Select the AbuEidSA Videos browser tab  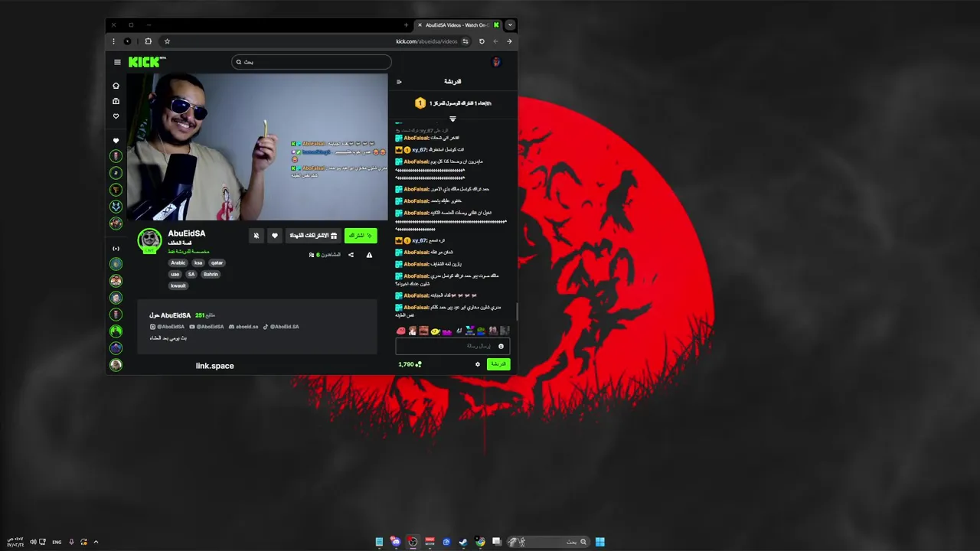pyautogui.click(x=458, y=25)
